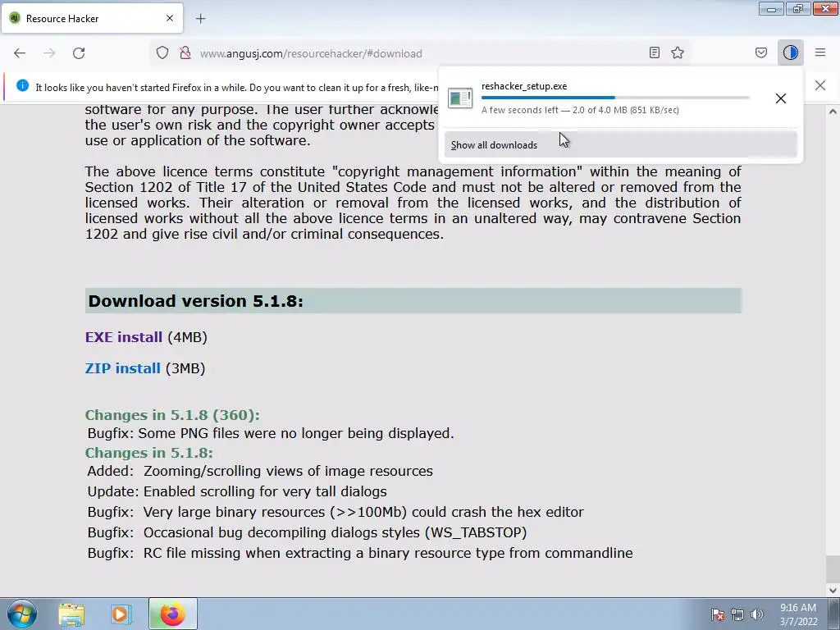Show all downloads
This screenshot has height=630, width=840.
coord(620,144)
